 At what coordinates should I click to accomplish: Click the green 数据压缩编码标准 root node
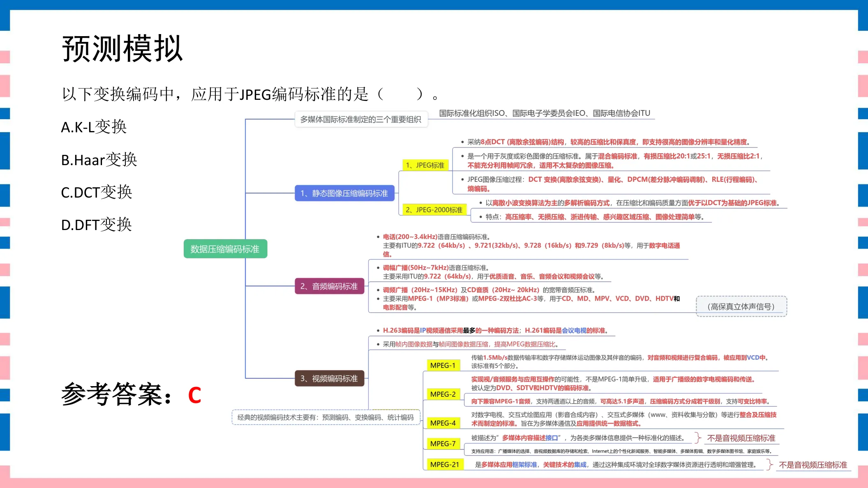pyautogui.click(x=225, y=249)
